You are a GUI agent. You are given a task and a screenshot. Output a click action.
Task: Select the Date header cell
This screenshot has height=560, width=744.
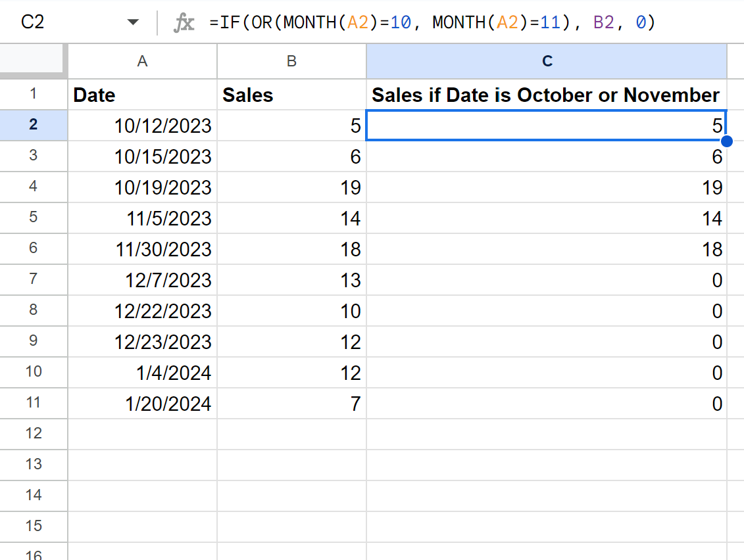coord(142,95)
